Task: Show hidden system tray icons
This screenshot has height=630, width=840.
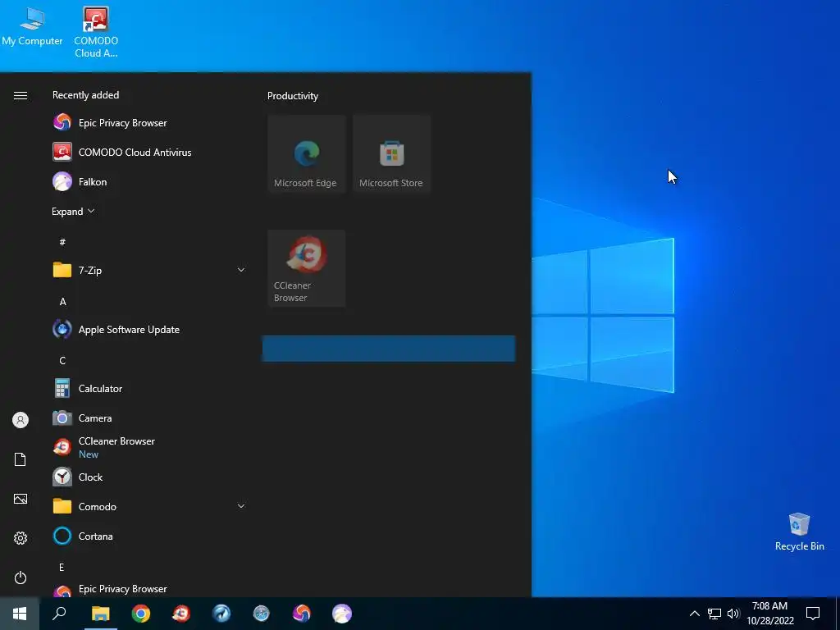Action: tap(694, 614)
